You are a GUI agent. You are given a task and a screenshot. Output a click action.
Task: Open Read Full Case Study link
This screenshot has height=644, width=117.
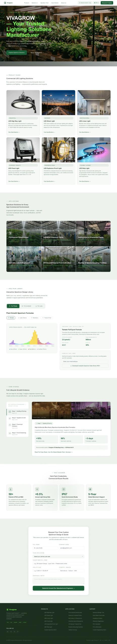(53, 452)
